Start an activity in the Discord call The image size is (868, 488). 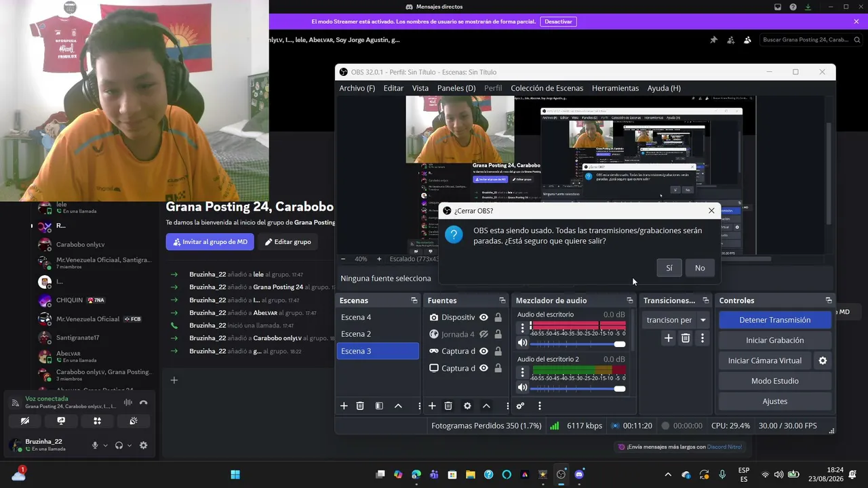tap(97, 421)
